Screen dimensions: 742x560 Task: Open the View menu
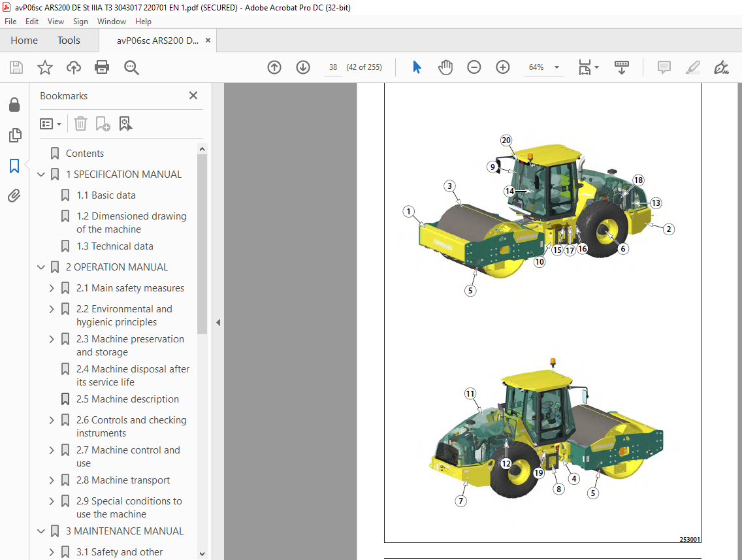56,22
